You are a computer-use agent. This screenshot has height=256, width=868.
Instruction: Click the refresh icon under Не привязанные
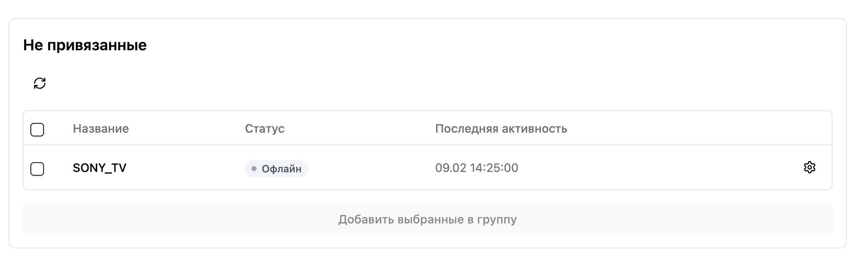tap(40, 83)
